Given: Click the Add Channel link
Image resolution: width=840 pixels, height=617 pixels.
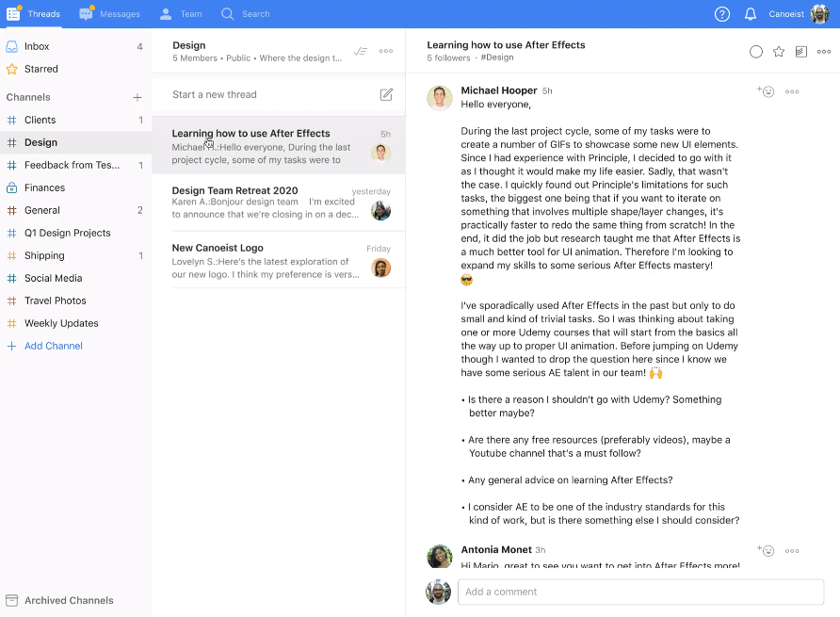Looking at the screenshot, I should [x=53, y=346].
